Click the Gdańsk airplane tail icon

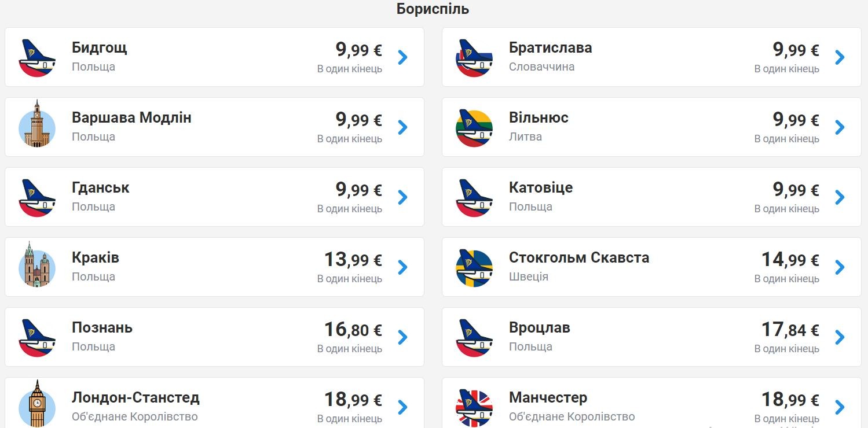(x=37, y=197)
